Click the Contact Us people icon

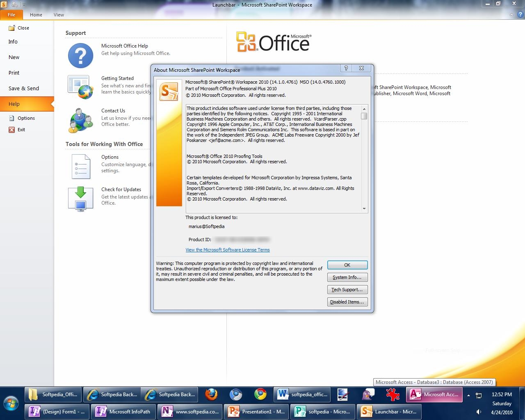click(80, 120)
